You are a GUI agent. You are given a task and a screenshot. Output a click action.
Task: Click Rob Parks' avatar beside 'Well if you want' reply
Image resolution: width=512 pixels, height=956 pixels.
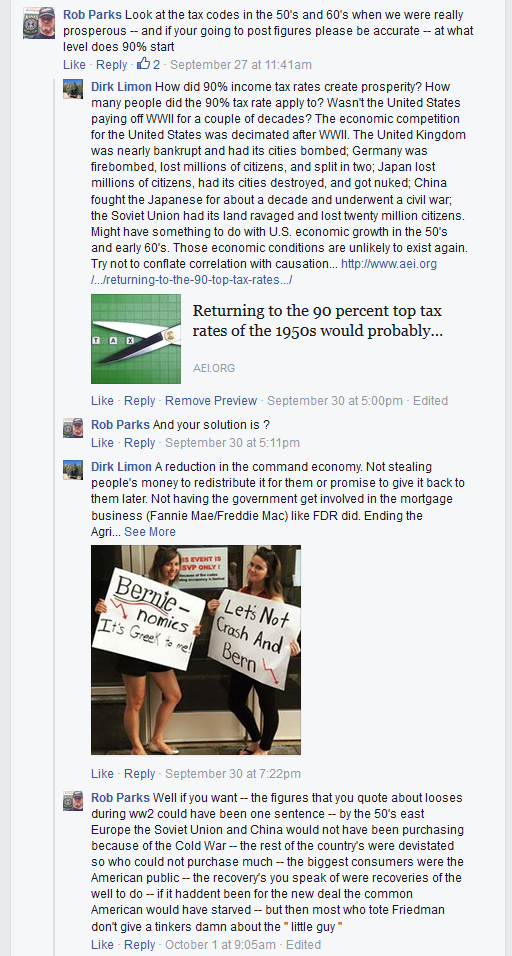click(x=73, y=801)
